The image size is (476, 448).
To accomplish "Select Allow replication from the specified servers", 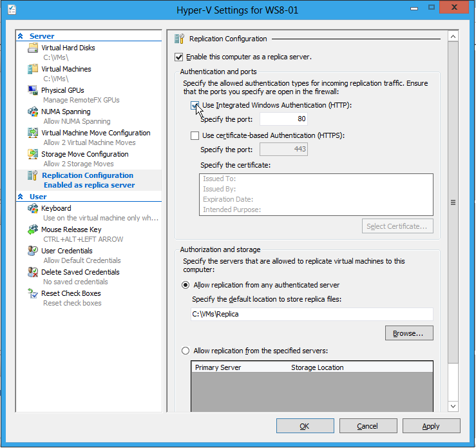I will pos(185,351).
